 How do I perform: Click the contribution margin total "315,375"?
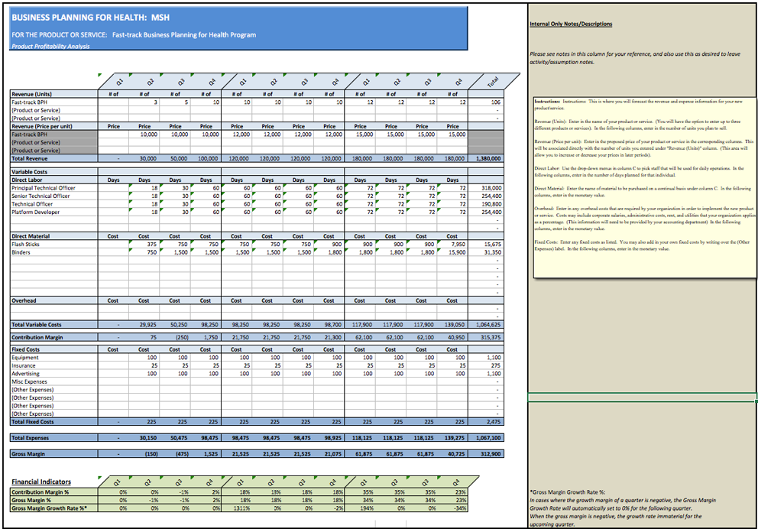click(x=486, y=338)
